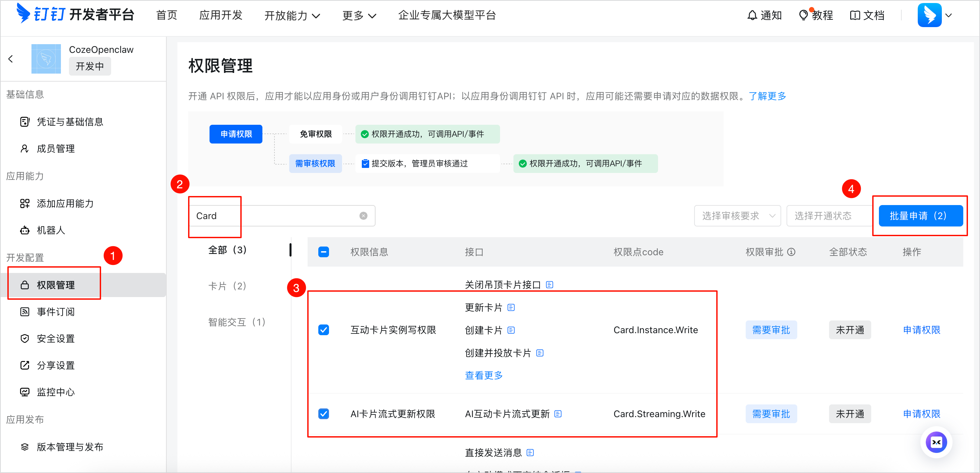Open 首页 from the top menu
Viewport: 980px width, 473px height.
coord(166,15)
